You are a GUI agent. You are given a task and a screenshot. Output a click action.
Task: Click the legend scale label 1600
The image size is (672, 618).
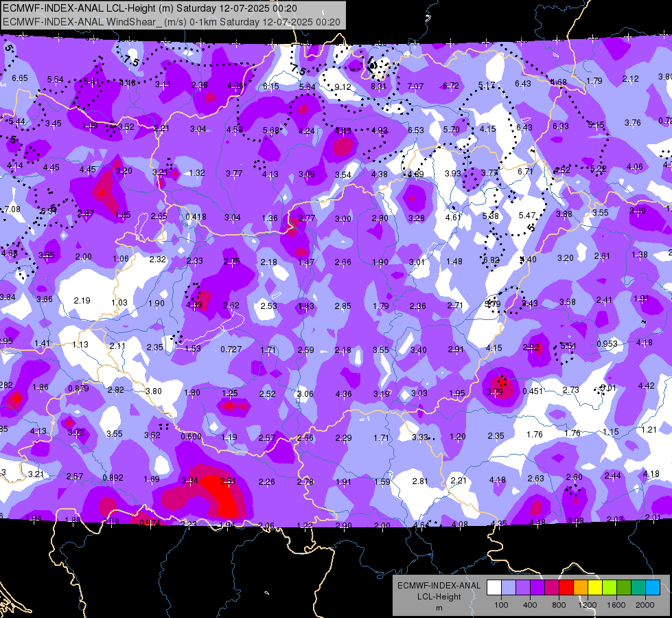pos(616,605)
